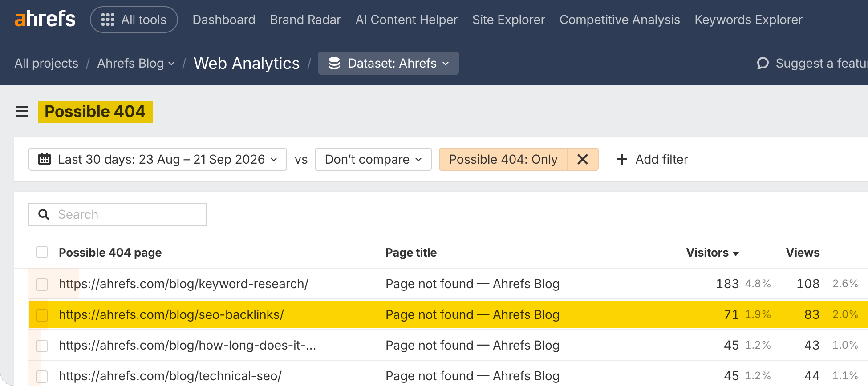868x386 pixels.
Task: Sort by the Visitors column
Action: [x=713, y=253]
